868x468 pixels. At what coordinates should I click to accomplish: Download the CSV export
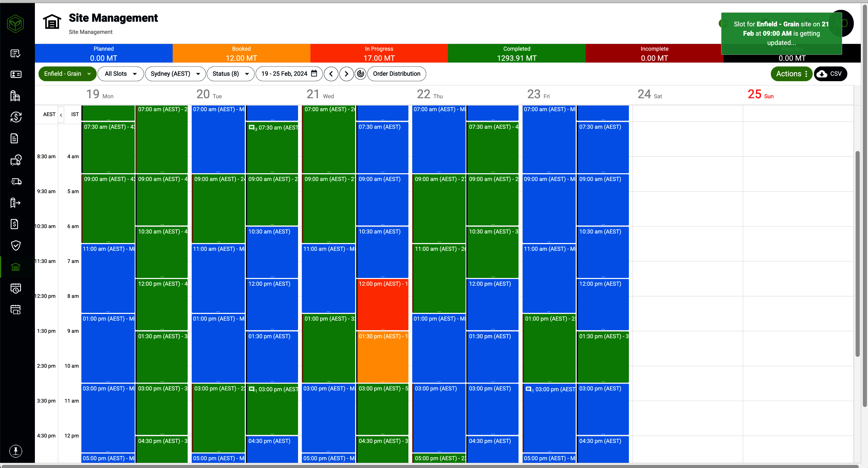(830, 73)
